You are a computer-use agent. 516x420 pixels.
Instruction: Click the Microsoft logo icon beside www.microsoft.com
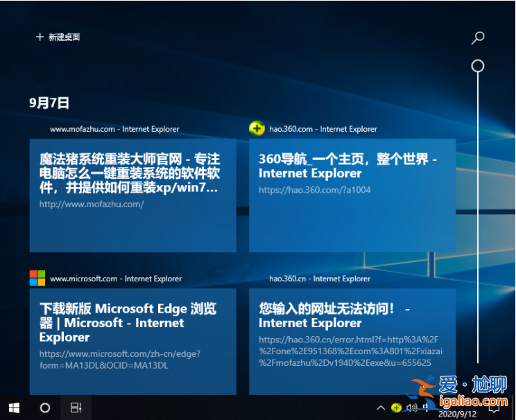coord(37,278)
